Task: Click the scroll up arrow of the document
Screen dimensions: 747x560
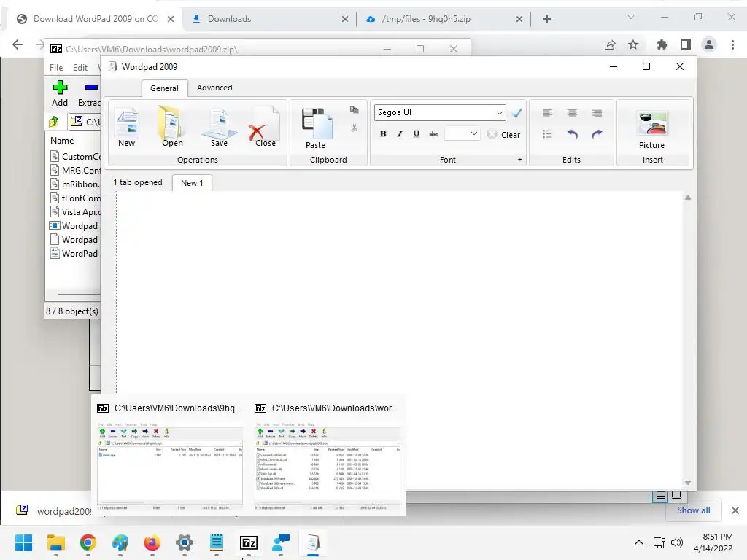Action: pos(687,198)
